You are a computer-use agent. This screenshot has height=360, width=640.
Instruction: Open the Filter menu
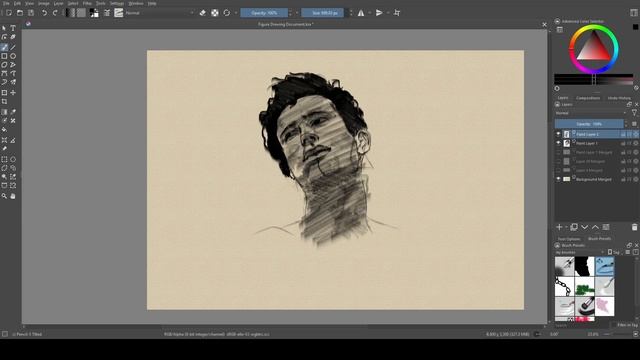(x=87, y=3)
